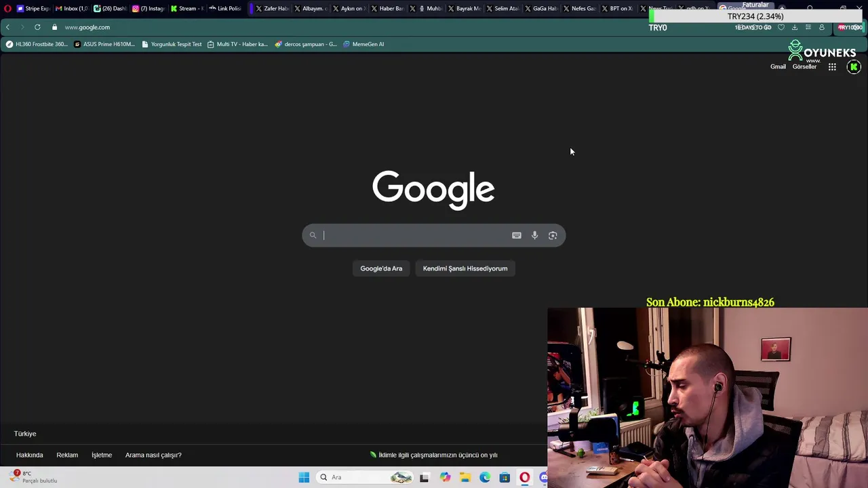The width and height of the screenshot is (868, 488).
Task: Launch Copilot from the taskbar
Action: click(x=445, y=477)
